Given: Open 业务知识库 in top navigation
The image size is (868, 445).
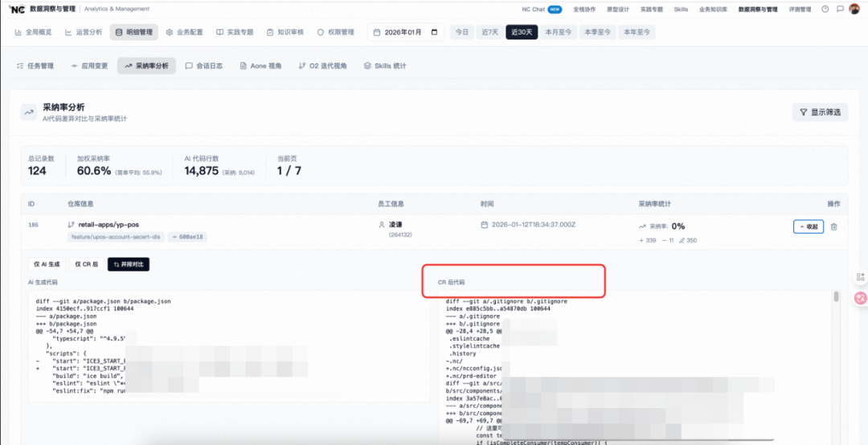Looking at the screenshot, I should point(713,10).
